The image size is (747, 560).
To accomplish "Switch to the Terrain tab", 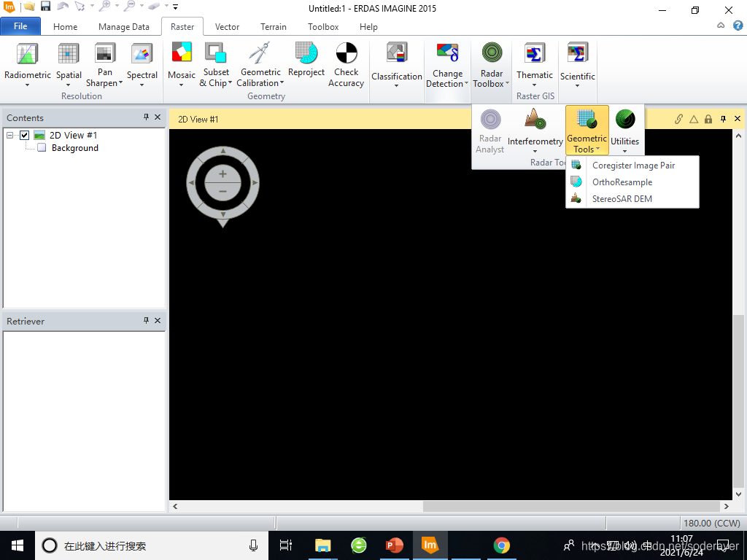I will click(x=274, y=27).
